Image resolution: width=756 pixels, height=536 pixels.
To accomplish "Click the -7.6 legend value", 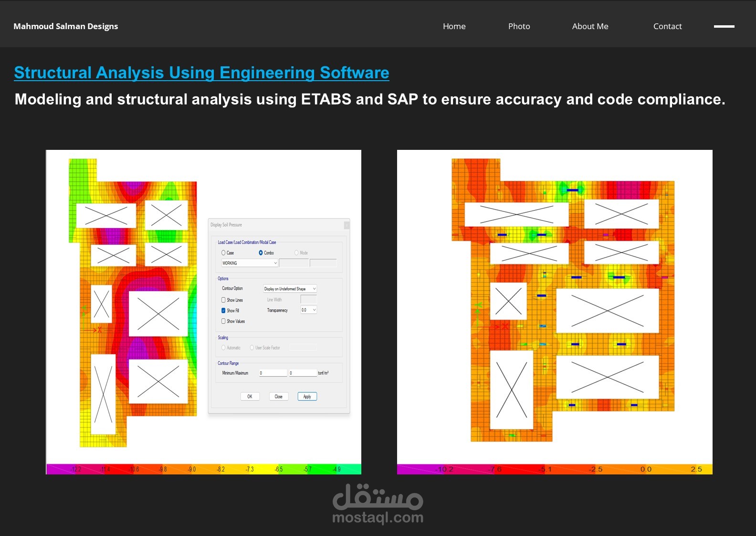I will click(495, 469).
